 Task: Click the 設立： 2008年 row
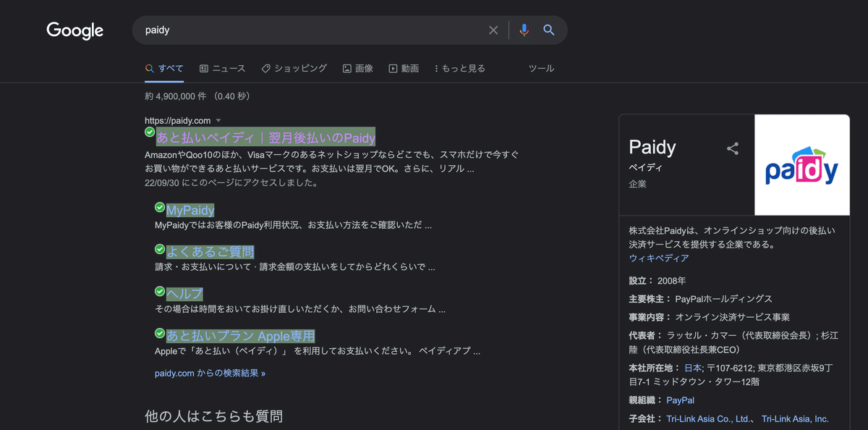[x=658, y=281]
